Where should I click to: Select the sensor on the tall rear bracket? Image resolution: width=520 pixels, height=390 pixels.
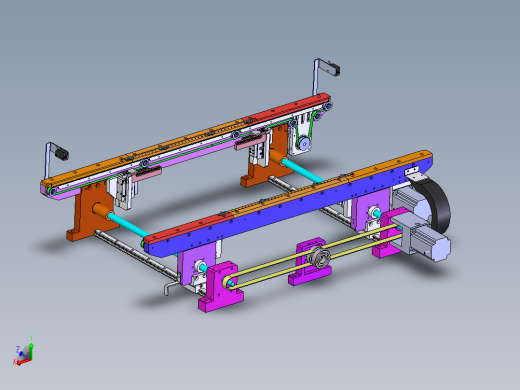coord(334,69)
